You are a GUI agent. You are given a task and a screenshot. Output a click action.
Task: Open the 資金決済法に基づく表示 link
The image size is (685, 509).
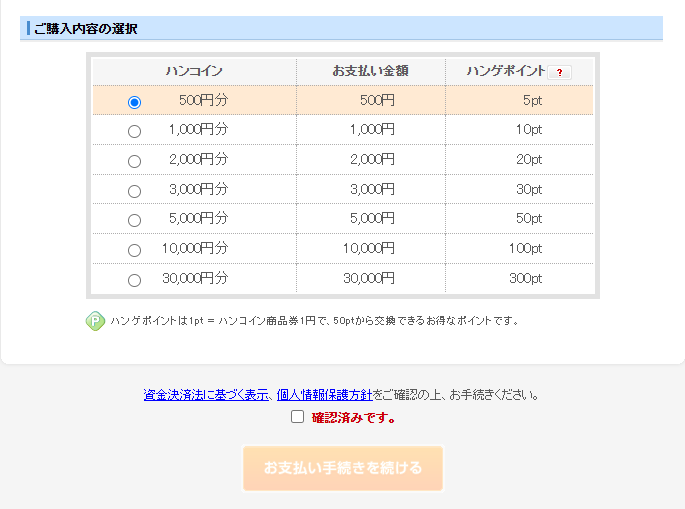click(207, 395)
